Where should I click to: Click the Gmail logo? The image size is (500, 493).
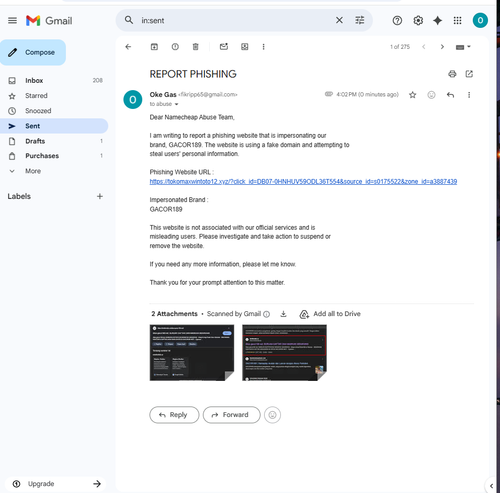point(49,21)
